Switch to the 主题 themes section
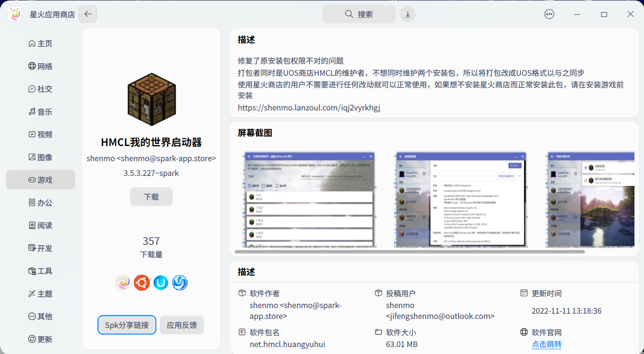Image resolution: width=644 pixels, height=354 pixels. pyautogui.click(x=41, y=293)
